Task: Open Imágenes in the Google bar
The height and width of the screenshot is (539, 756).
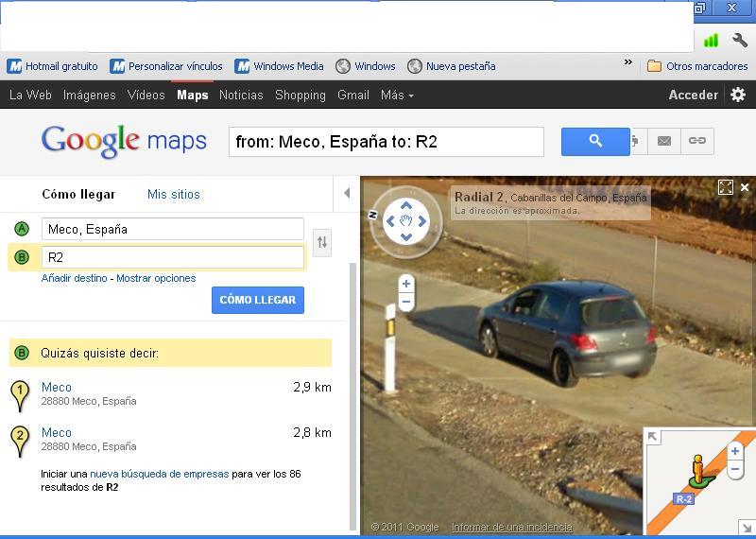Action: 89,95
